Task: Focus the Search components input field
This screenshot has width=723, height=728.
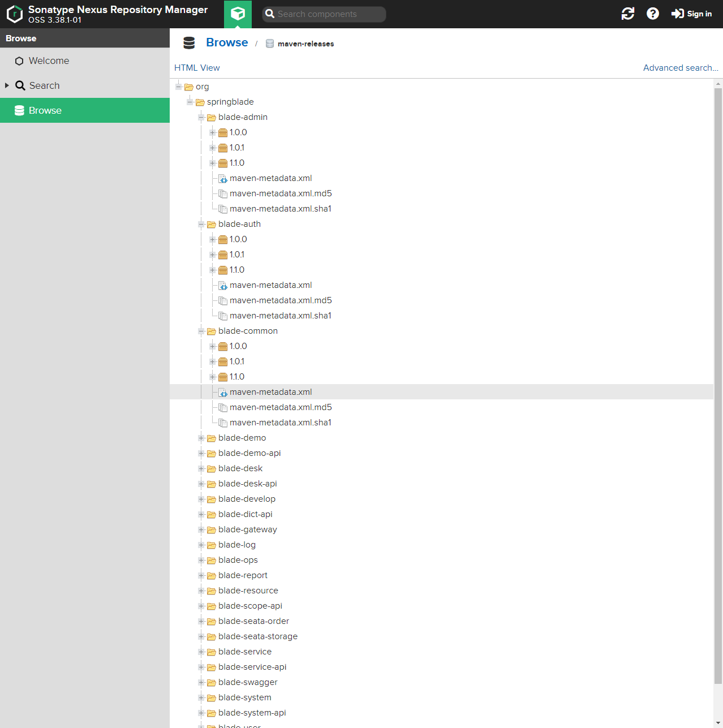Action: pyautogui.click(x=324, y=14)
